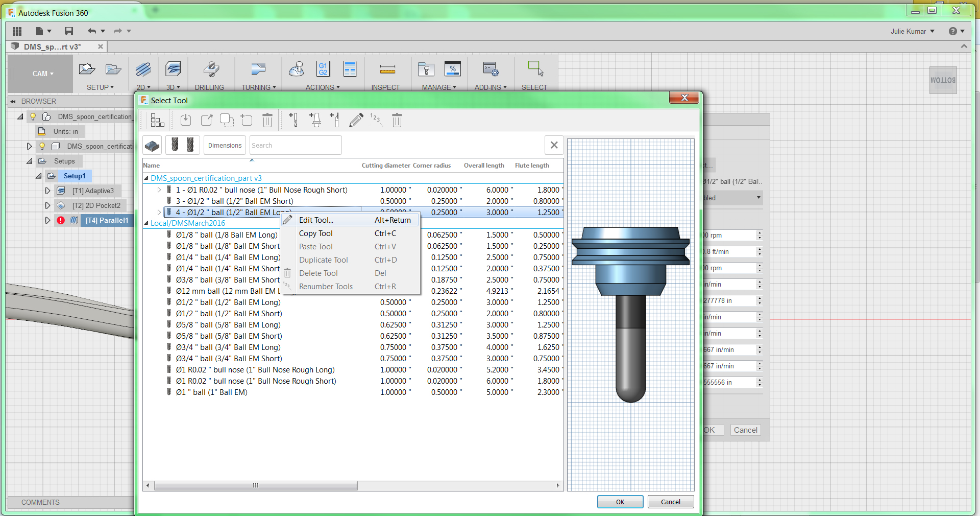This screenshot has height=516, width=980.
Task: Sort by Cutting diameter column
Action: coord(386,166)
